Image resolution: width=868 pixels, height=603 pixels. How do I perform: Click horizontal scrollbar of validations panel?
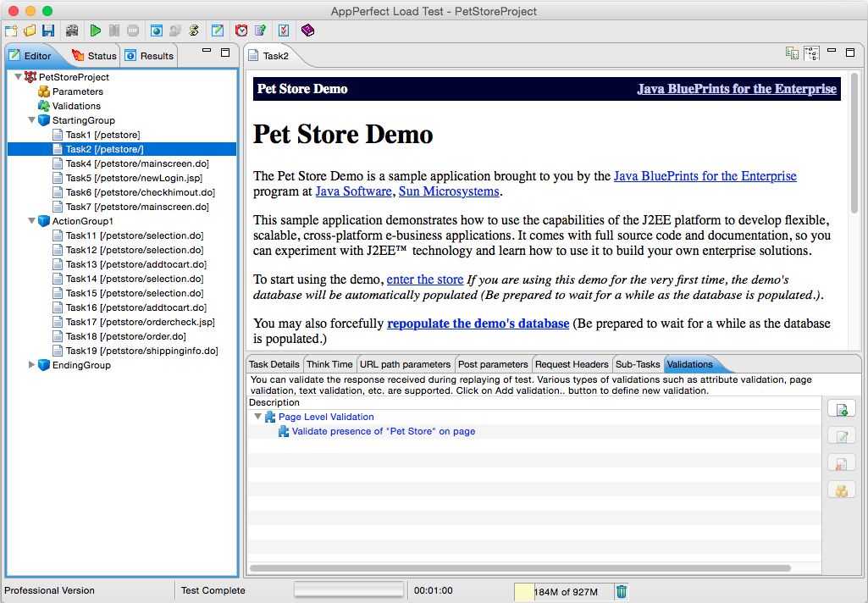(520, 568)
